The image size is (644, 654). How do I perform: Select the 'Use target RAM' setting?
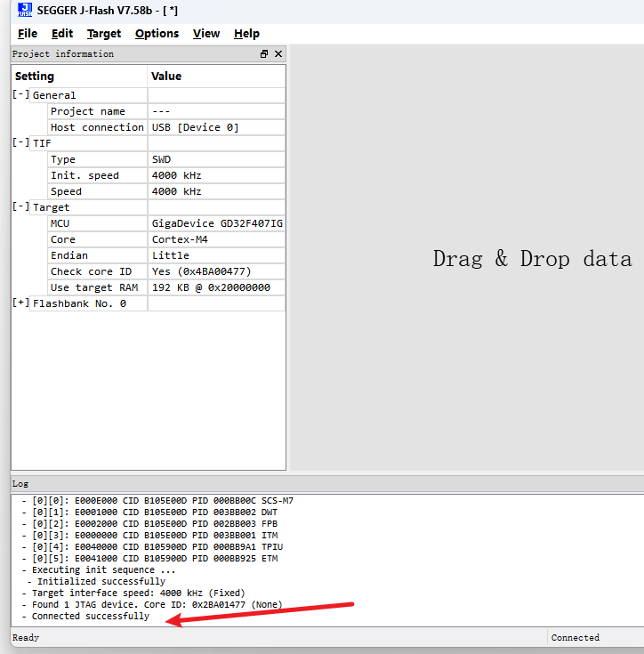coord(97,287)
